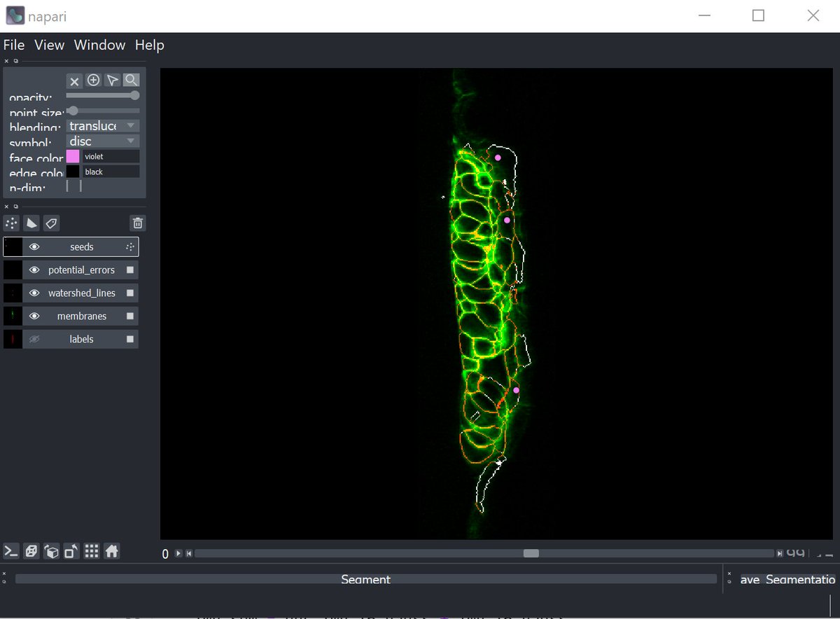This screenshot has width=840, height=619.
Task: Hide the seeds layer
Action: [x=34, y=246]
